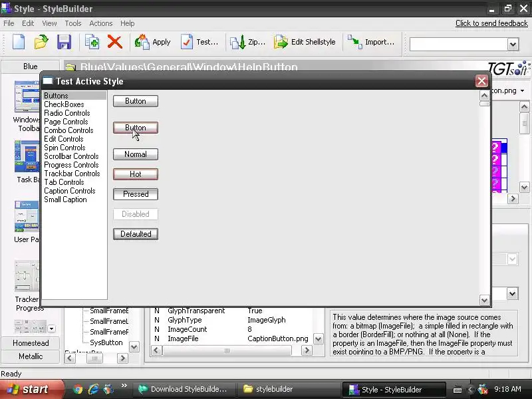
Task: Click the Add copy toolbar icon
Action: (x=92, y=42)
